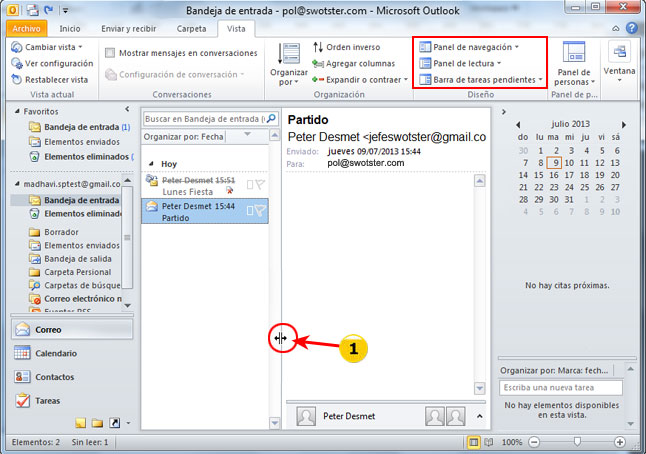The height and width of the screenshot is (454, 646).
Task: Click the Organizar por: Fecha header
Action: tap(184, 136)
